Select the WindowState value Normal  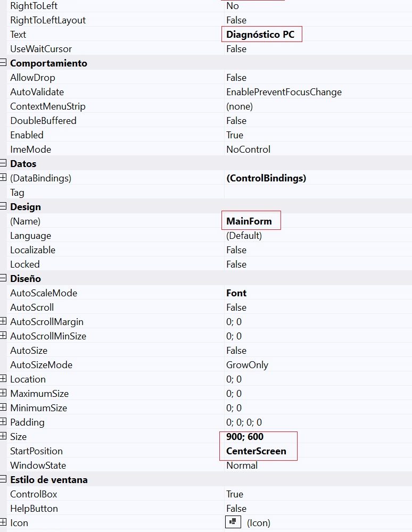242,465
